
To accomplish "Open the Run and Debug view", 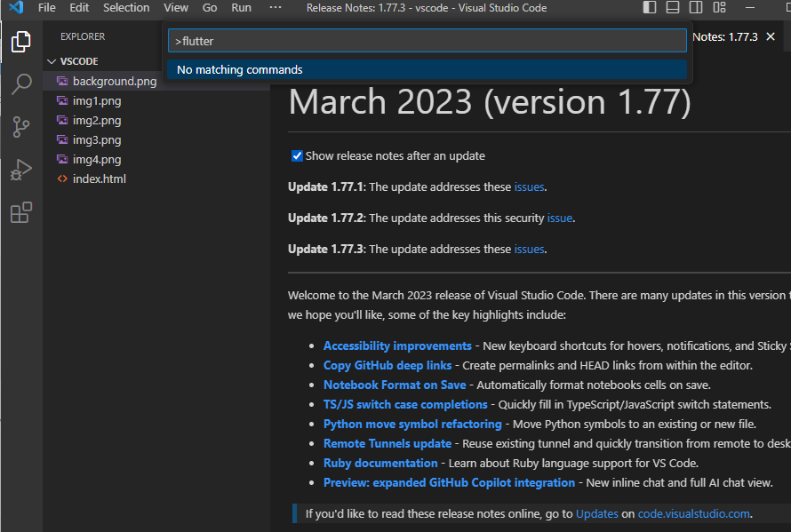I will point(20,170).
